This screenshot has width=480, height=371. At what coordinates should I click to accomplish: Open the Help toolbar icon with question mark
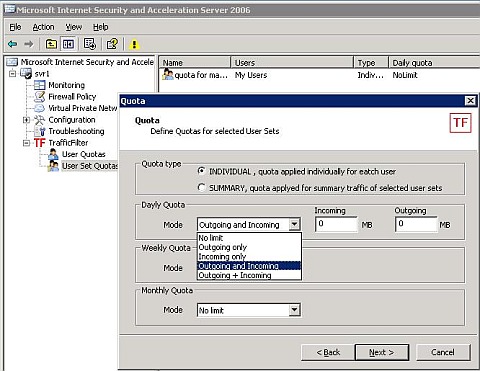[x=112, y=44]
